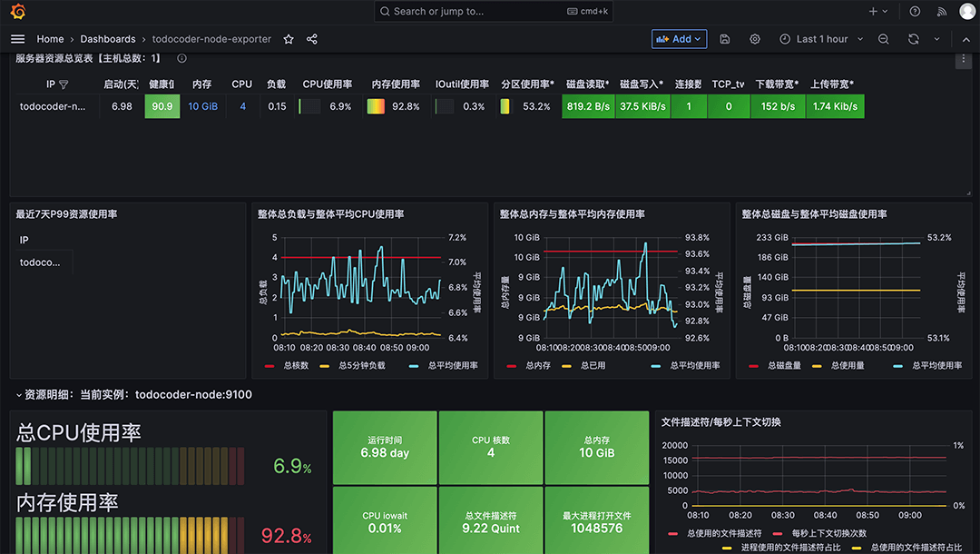
Task: Go to Dashboards breadcrumb
Action: tap(107, 39)
